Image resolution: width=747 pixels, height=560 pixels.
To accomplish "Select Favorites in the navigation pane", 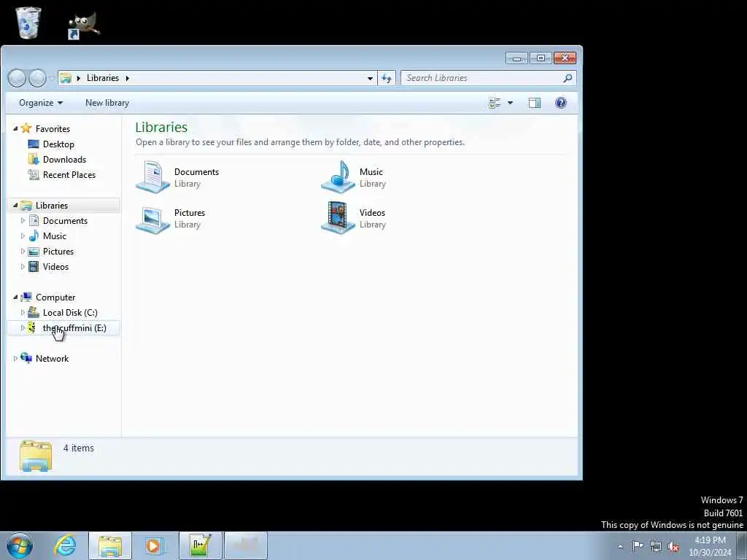I will [x=53, y=129].
